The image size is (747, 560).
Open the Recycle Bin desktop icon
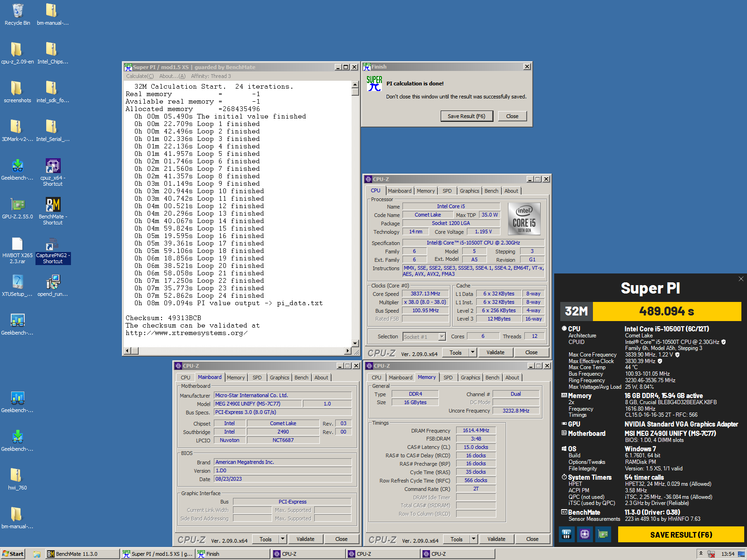[x=17, y=14]
